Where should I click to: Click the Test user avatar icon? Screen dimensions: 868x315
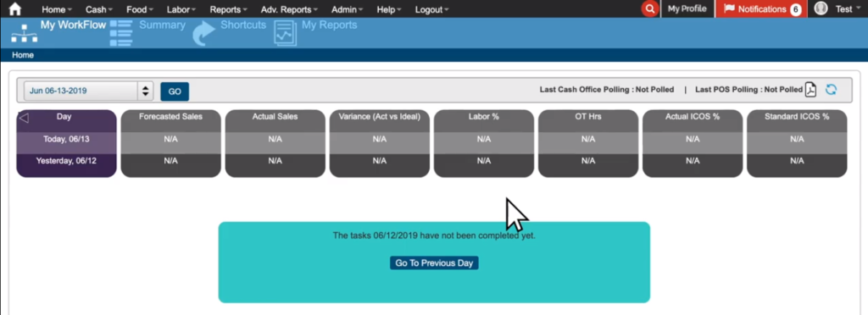coord(821,8)
